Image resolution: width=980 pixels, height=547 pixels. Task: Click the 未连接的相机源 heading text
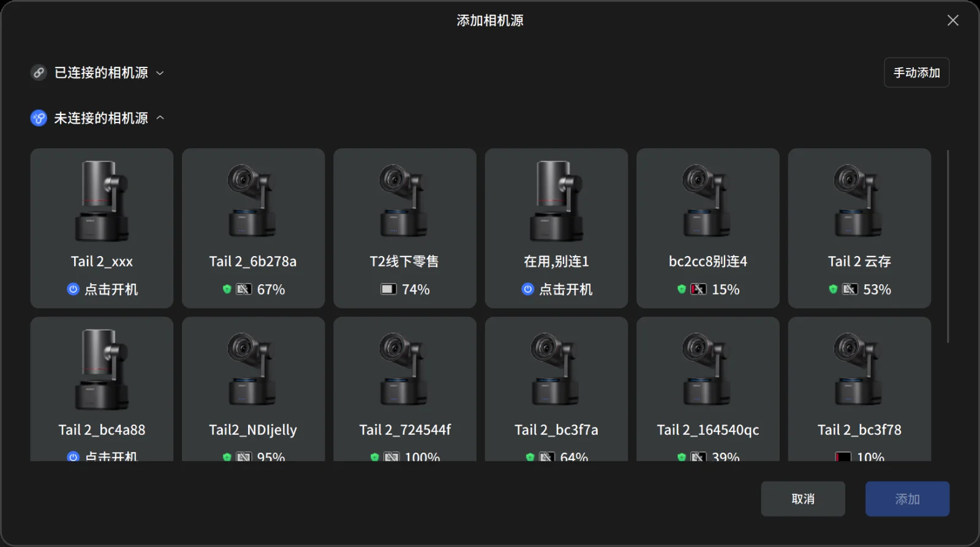pos(101,118)
